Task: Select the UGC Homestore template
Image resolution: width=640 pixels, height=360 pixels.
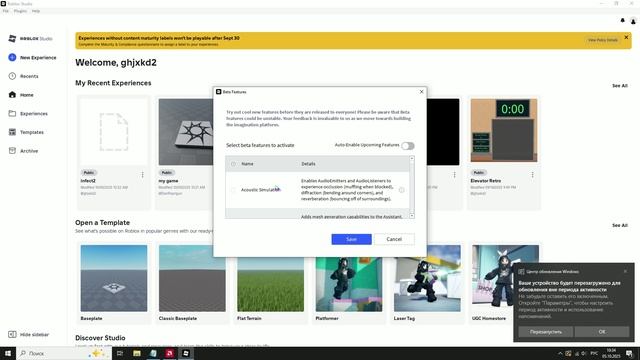Action: (493, 278)
